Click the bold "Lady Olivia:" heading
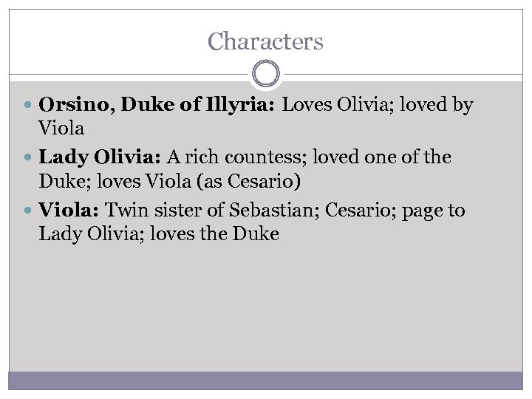The height and width of the screenshot is (399, 532). pos(100,158)
